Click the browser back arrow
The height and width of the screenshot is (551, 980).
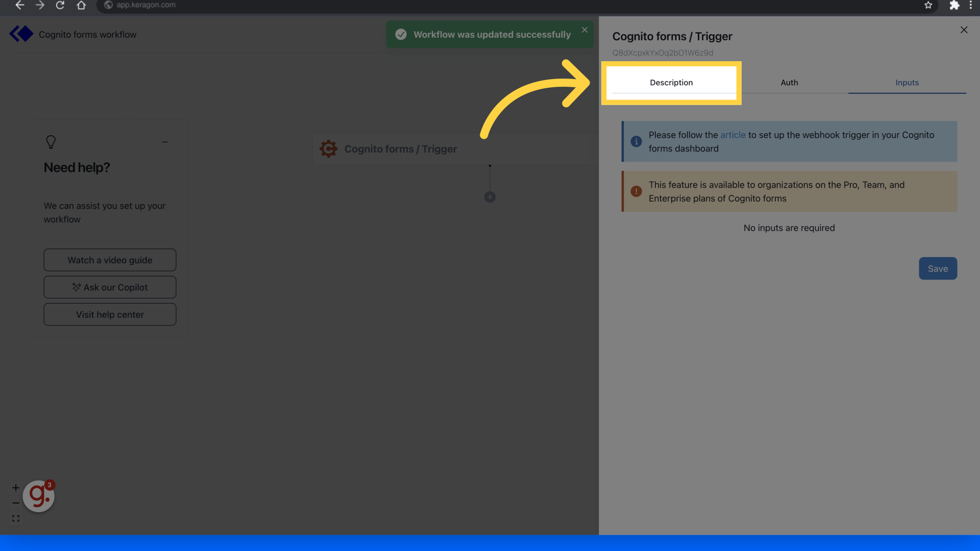tap(19, 5)
